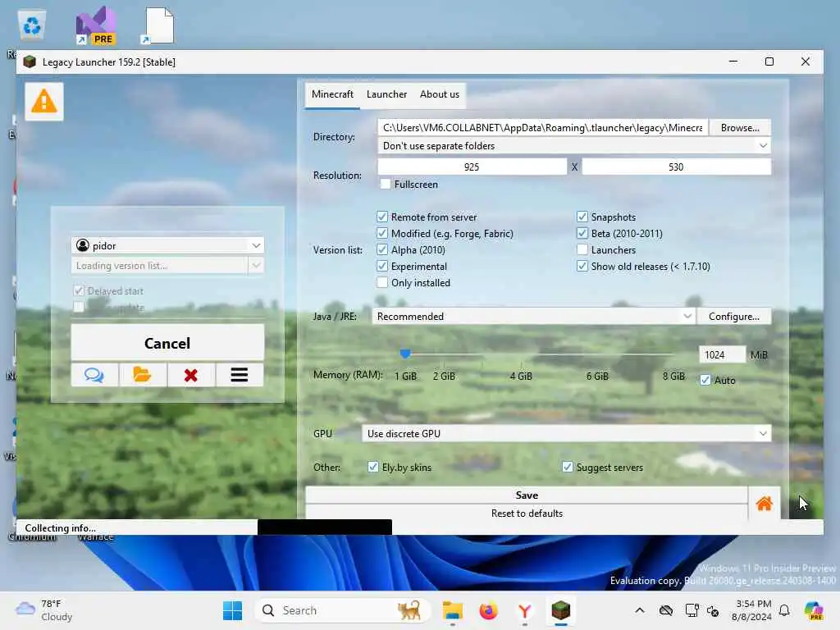Click Reset to defaults
840x630 pixels.
click(x=527, y=514)
